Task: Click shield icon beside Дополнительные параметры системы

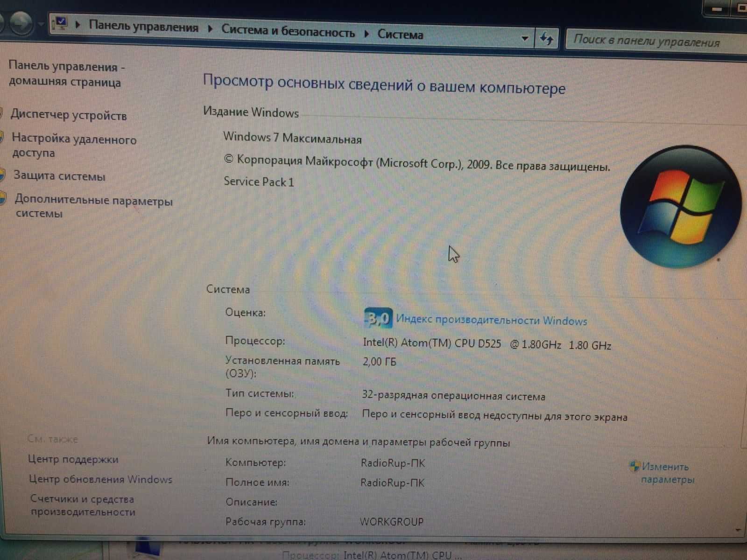Action: pos(3,198)
